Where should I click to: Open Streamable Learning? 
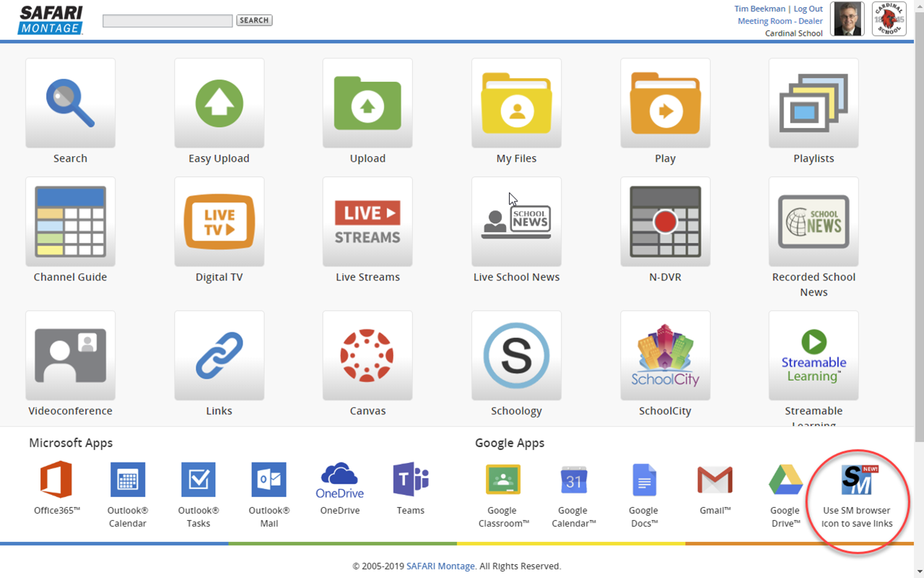click(814, 355)
